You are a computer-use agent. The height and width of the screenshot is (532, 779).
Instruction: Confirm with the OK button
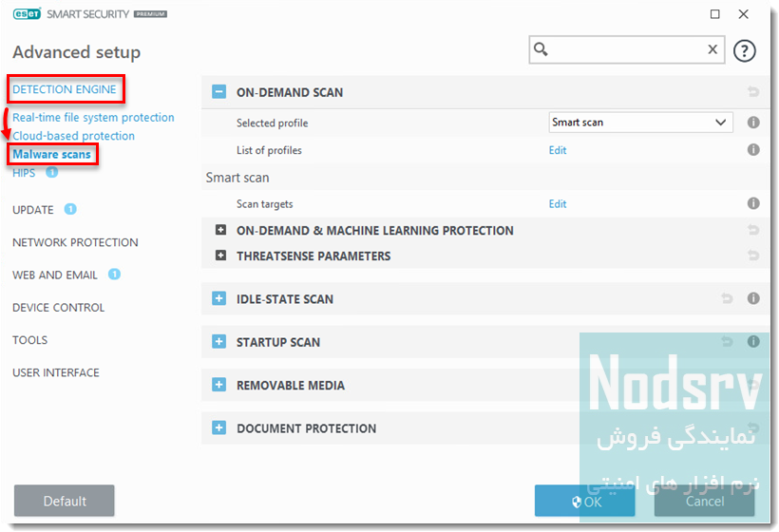click(x=585, y=501)
